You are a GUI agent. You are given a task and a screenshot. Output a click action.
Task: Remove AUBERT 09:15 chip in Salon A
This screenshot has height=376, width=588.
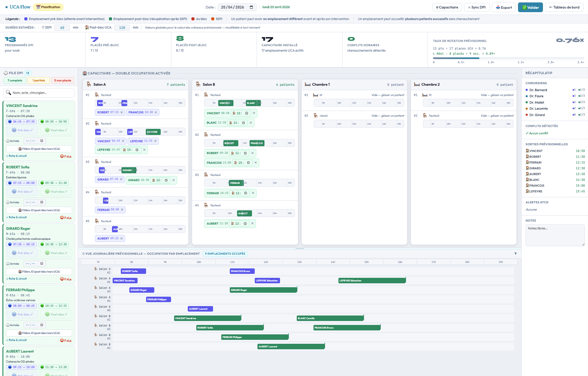coord(121,239)
